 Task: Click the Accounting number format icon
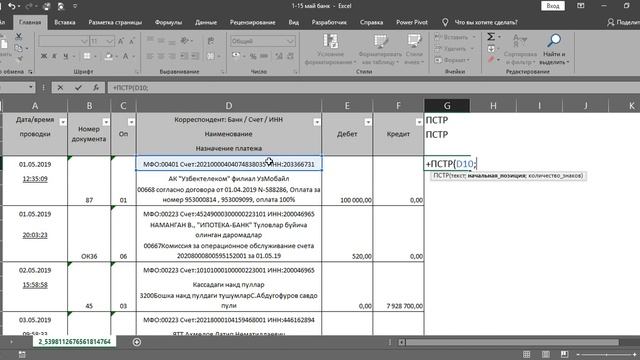pos(236,56)
